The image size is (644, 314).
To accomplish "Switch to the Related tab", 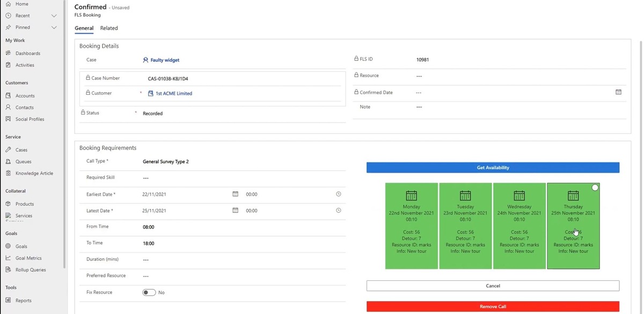I will [109, 28].
